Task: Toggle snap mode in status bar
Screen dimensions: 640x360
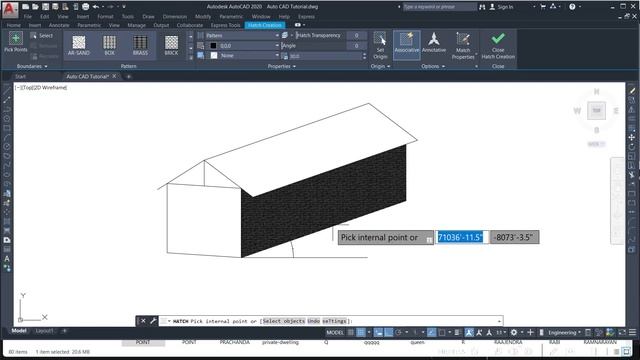Action: coord(361,333)
